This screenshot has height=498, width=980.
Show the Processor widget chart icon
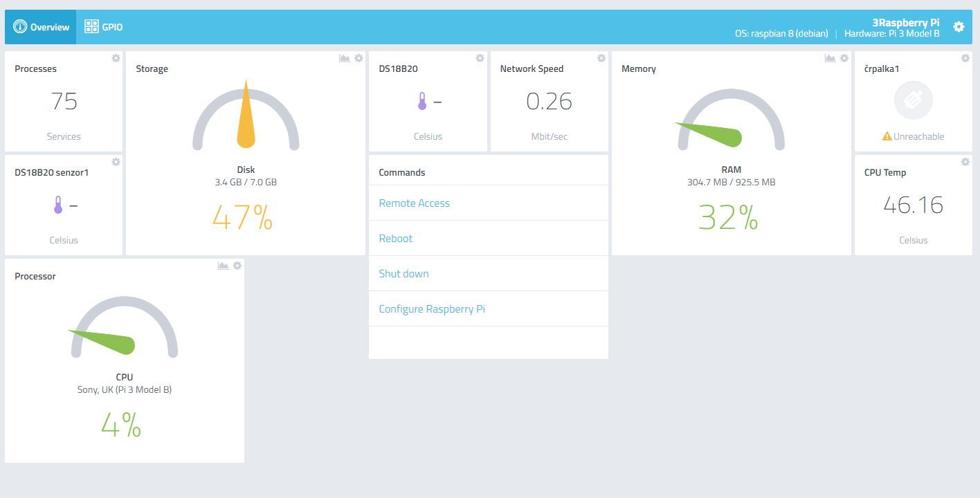pyautogui.click(x=223, y=266)
